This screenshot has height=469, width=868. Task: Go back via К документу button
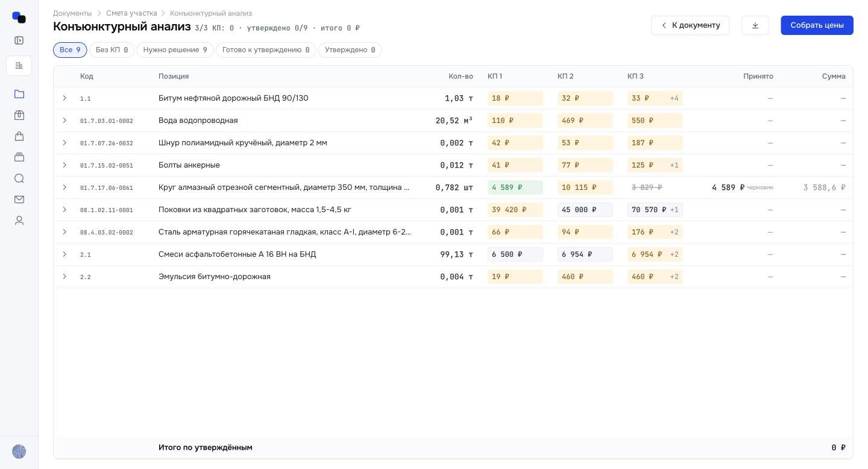point(690,25)
